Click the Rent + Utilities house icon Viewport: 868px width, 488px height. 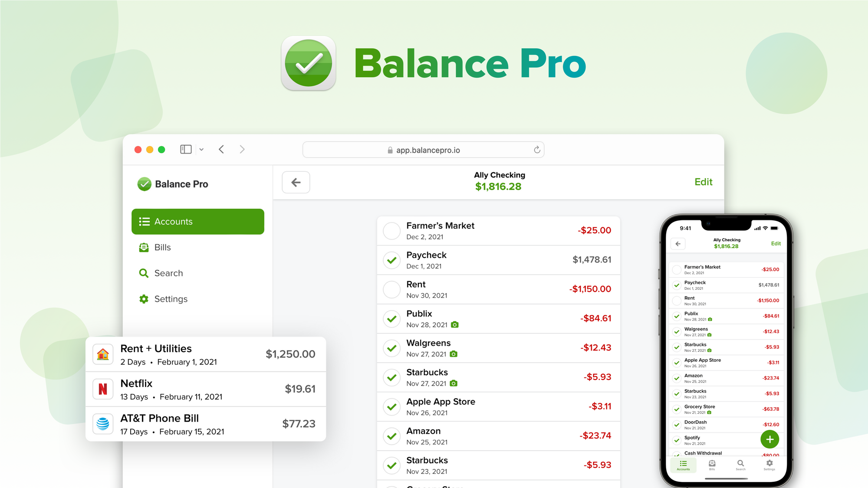coord(102,354)
